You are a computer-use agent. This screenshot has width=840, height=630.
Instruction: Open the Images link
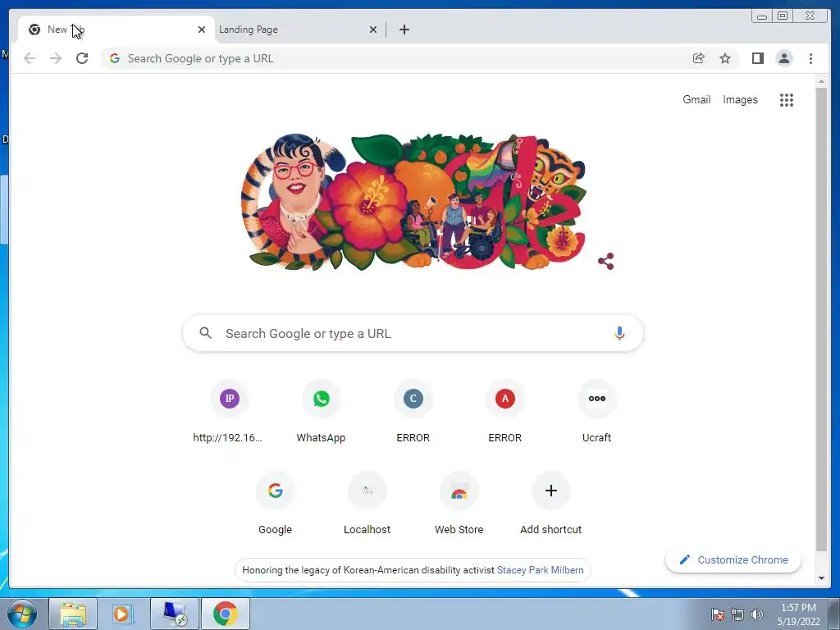click(x=740, y=99)
